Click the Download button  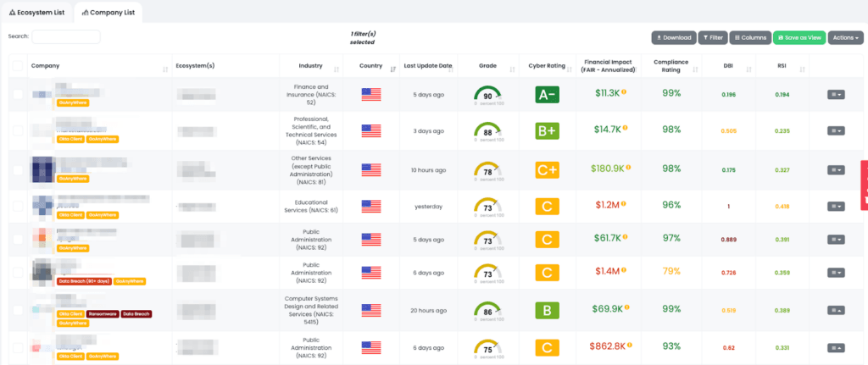[x=674, y=37]
